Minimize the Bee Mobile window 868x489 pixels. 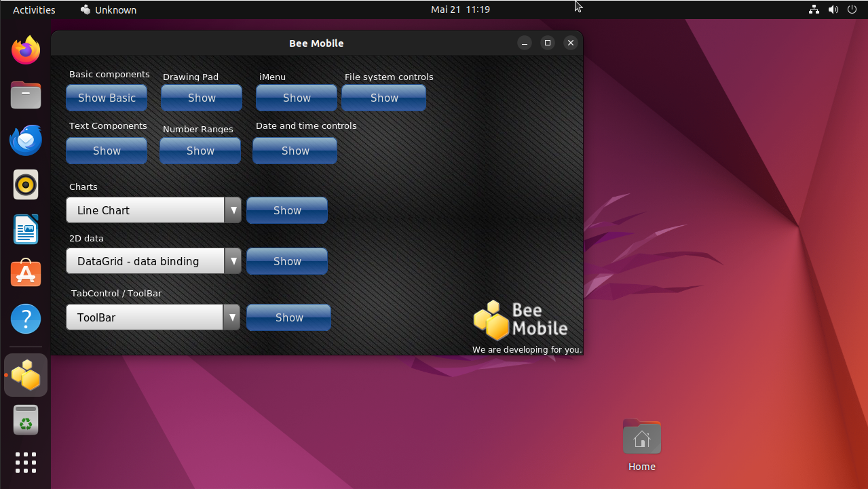[525, 43]
